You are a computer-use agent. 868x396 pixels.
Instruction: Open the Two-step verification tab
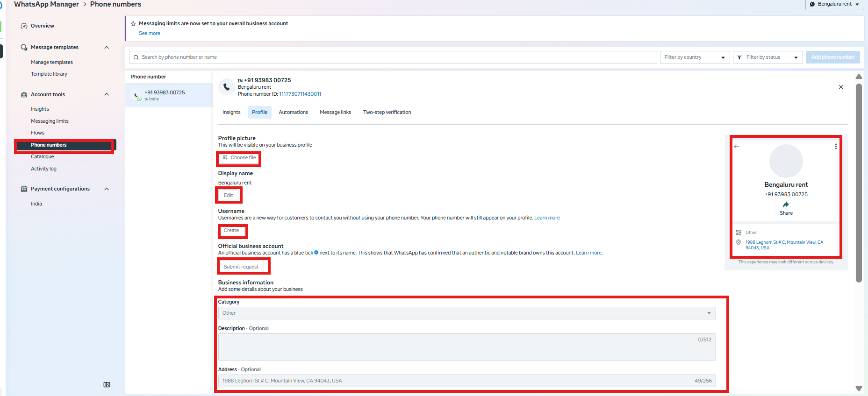[387, 113]
